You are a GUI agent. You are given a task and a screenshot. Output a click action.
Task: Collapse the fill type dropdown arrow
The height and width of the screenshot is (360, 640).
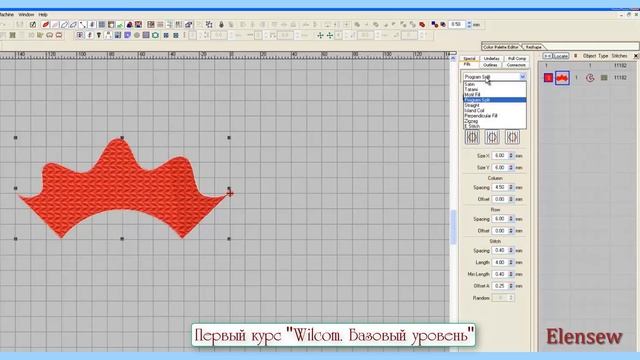(x=522, y=77)
